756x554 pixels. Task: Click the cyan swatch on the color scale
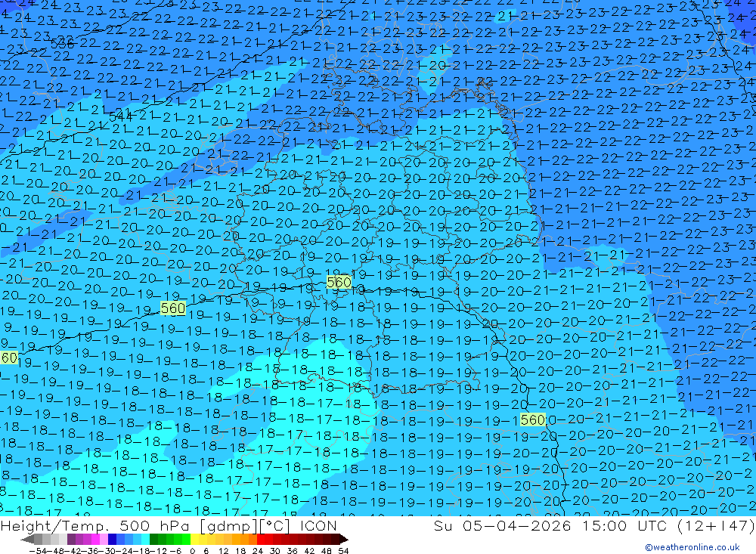146,539
